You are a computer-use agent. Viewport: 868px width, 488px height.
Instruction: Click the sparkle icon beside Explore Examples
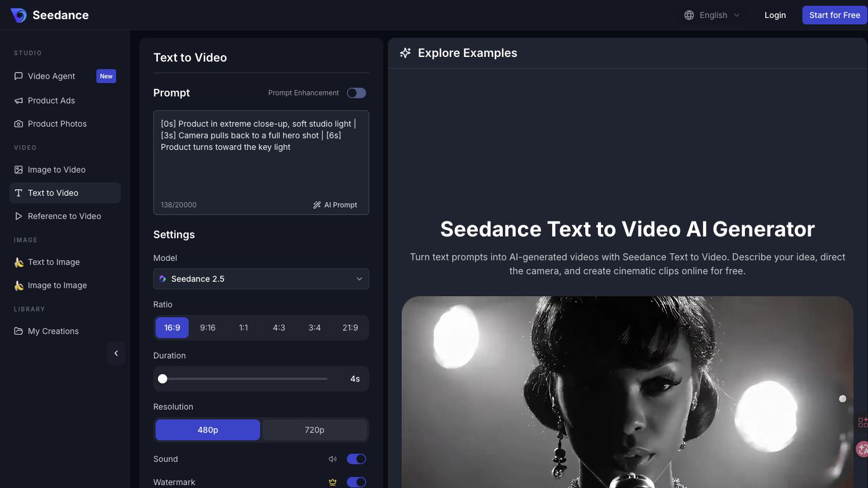405,53
